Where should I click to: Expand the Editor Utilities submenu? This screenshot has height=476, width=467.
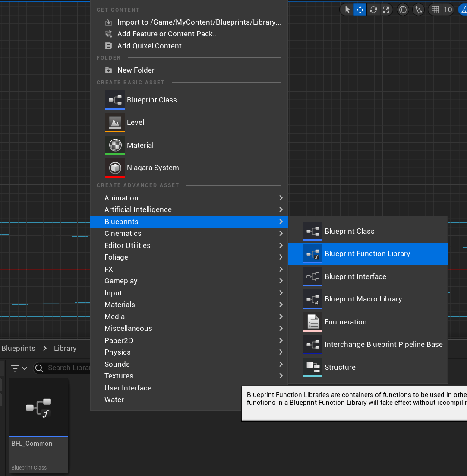(x=189, y=245)
